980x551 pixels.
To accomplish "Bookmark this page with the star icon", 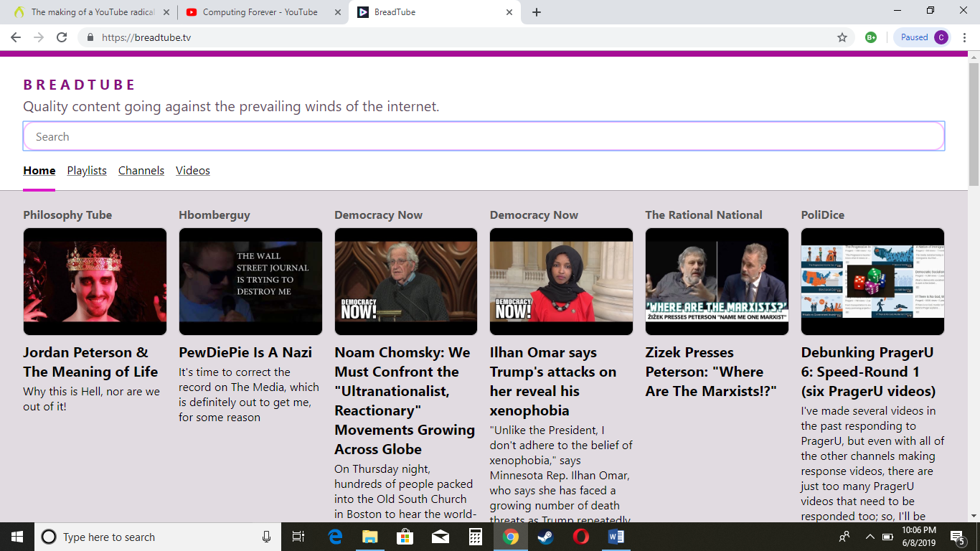I will click(x=842, y=37).
